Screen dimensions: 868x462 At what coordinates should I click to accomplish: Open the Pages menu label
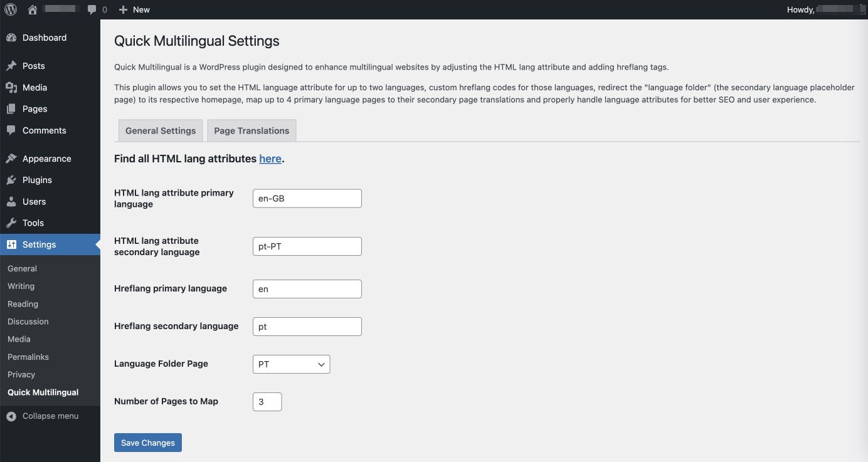pyautogui.click(x=34, y=109)
